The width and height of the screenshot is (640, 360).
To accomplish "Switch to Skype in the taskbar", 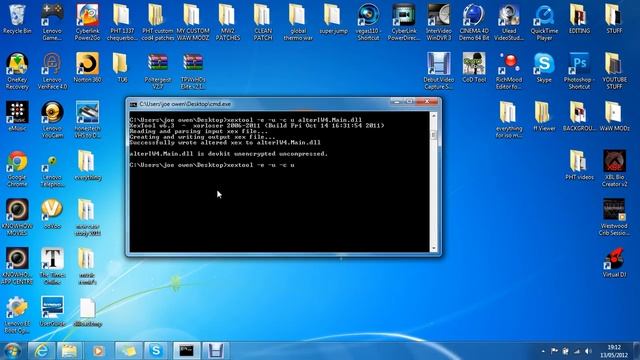I will click(156, 351).
